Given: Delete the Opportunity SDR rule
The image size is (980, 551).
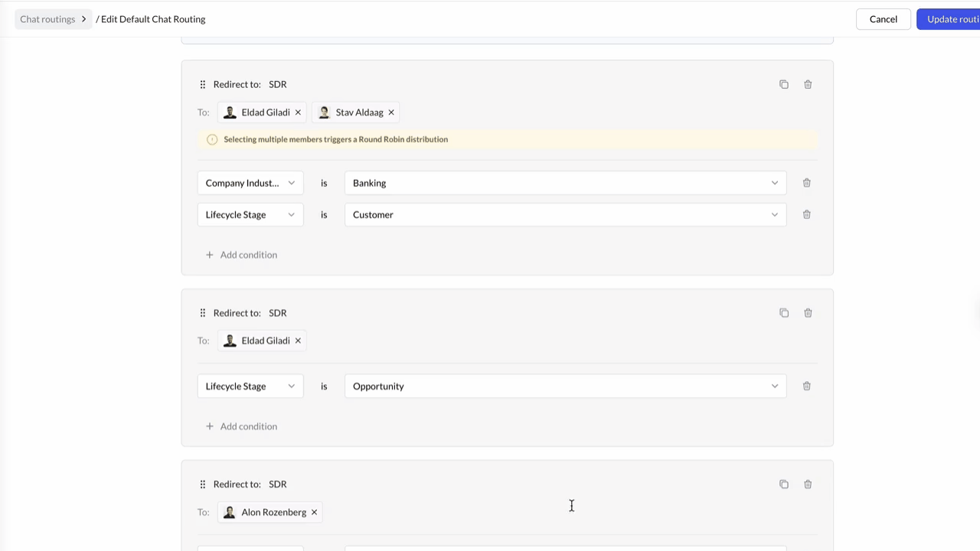Looking at the screenshot, I should (808, 313).
